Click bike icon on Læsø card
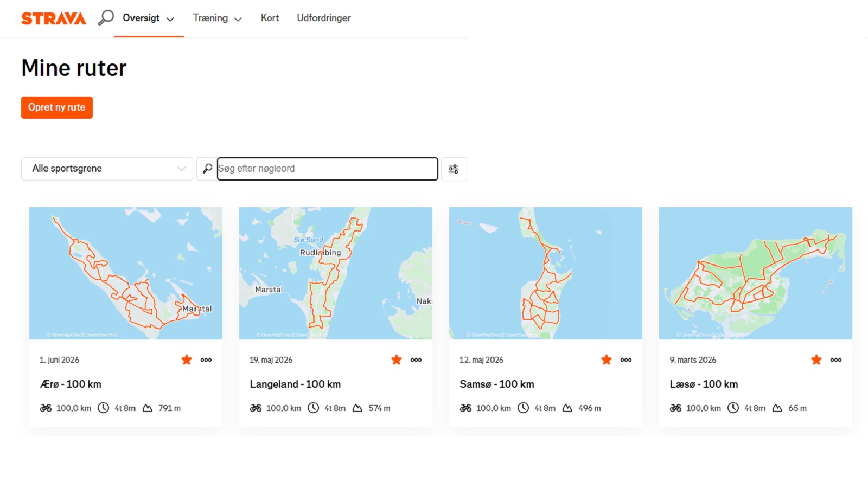The width and height of the screenshot is (868, 488). [675, 408]
